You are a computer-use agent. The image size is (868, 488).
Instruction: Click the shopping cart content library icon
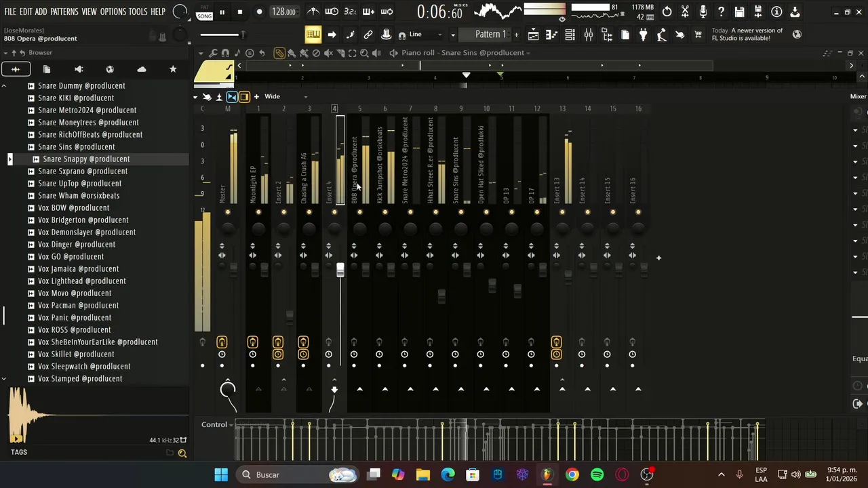click(x=698, y=35)
